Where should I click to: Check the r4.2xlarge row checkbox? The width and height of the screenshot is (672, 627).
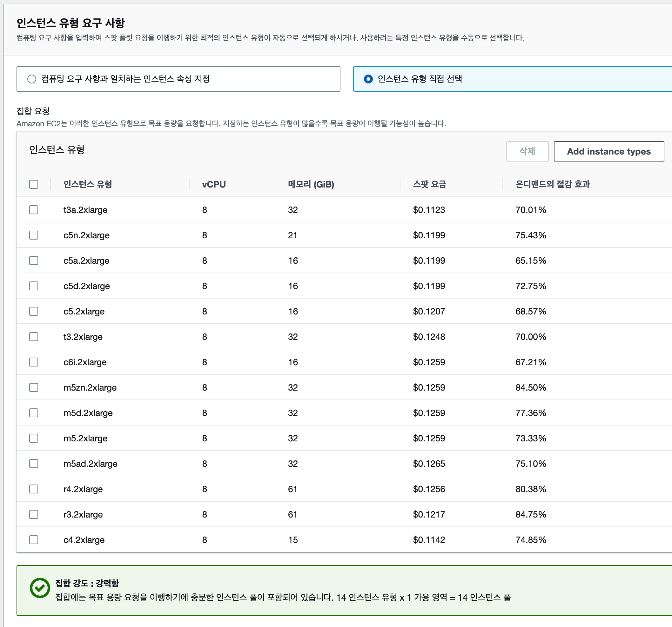click(x=33, y=489)
